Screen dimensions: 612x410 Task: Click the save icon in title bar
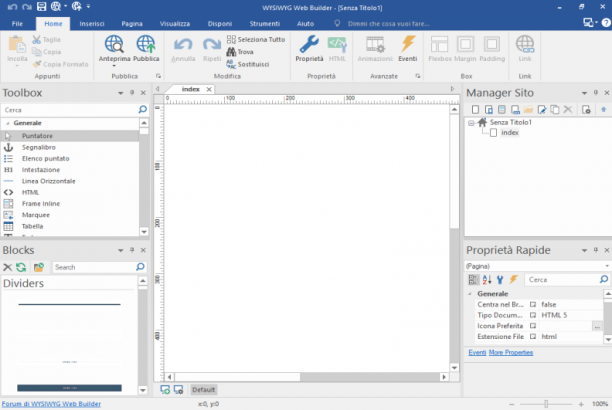(41, 6)
